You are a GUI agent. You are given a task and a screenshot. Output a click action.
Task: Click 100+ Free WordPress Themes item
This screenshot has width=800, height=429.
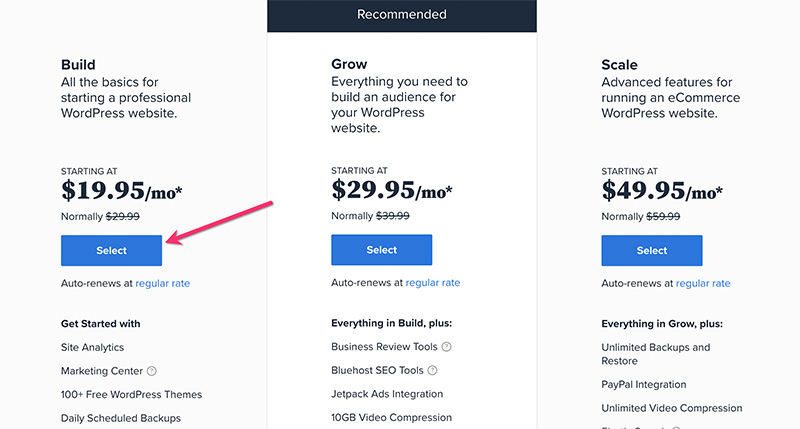point(132,394)
